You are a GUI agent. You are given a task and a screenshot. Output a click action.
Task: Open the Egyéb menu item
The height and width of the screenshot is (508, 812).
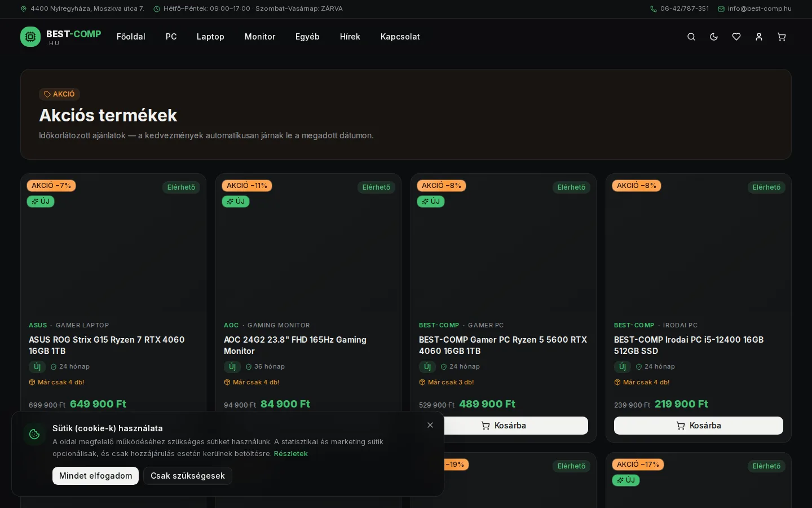click(x=307, y=37)
